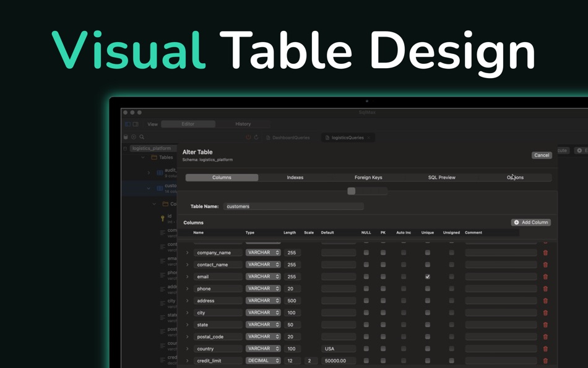The height and width of the screenshot is (368, 588).
Task: Click the Default value field for country
Action: pos(339,349)
